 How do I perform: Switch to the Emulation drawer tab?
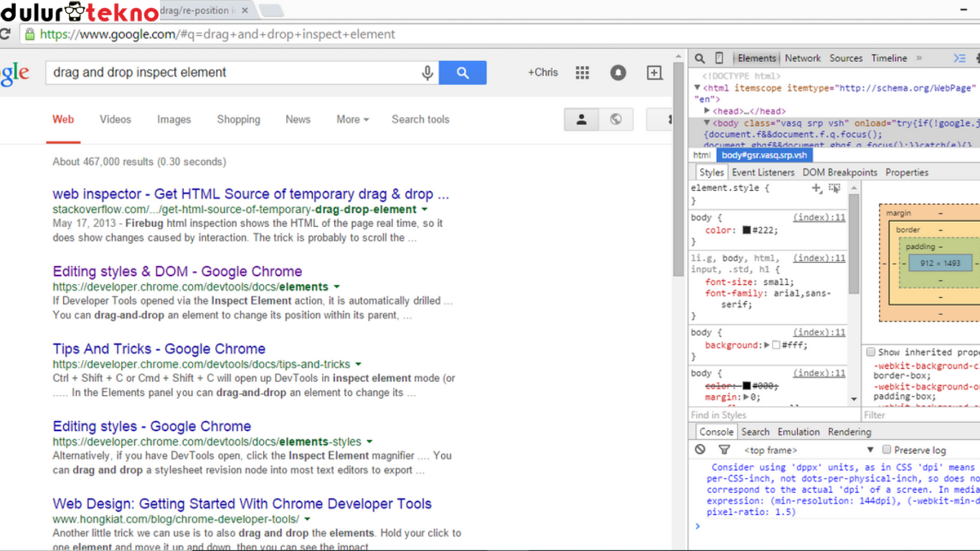click(798, 432)
